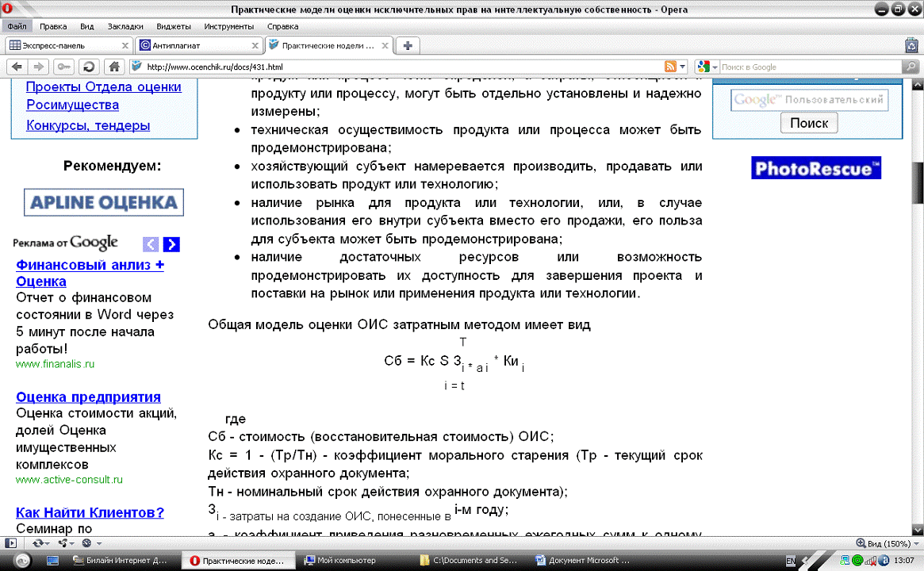Click the password wand key icon
This screenshot has height=571, width=924.
[x=64, y=67]
